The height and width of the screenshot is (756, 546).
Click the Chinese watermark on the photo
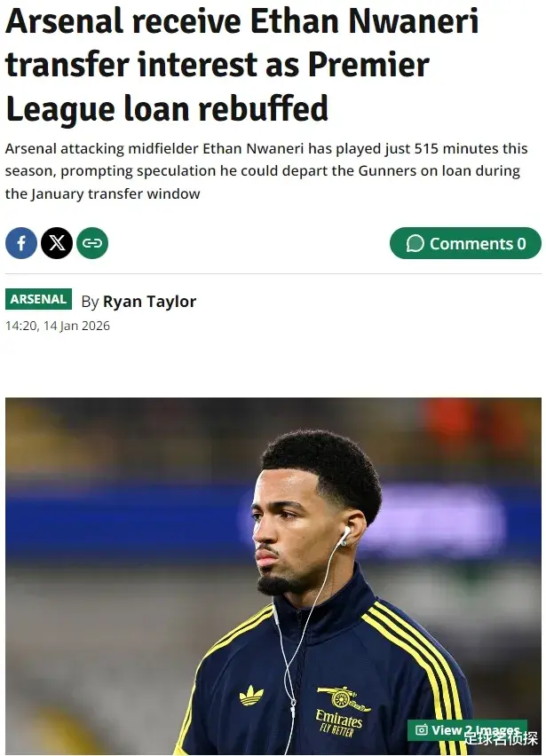(501, 738)
